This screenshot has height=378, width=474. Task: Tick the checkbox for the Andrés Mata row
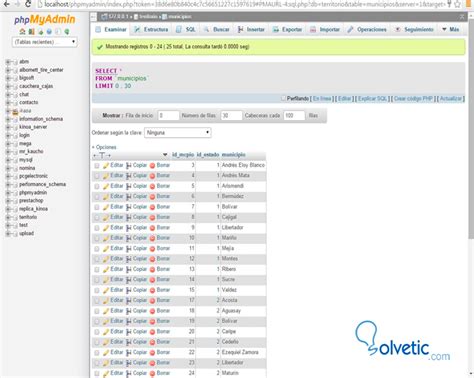tap(97, 176)
